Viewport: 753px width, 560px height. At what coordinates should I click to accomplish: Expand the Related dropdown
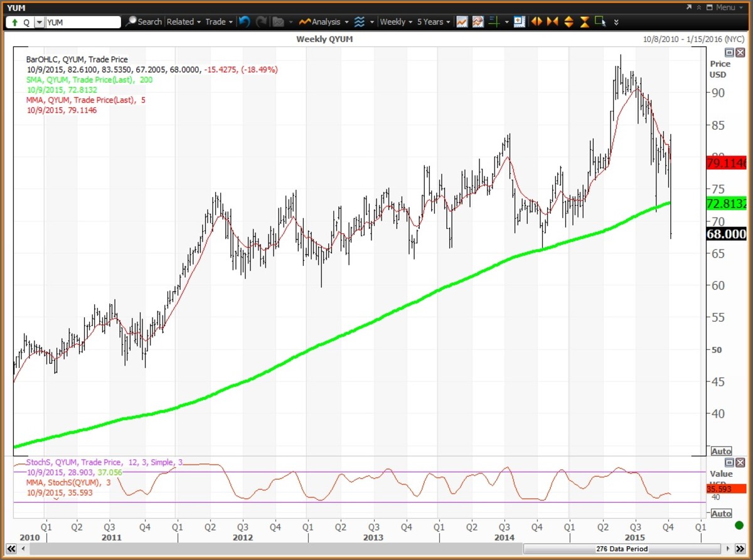pyautogui.click(x=183, y=21)
